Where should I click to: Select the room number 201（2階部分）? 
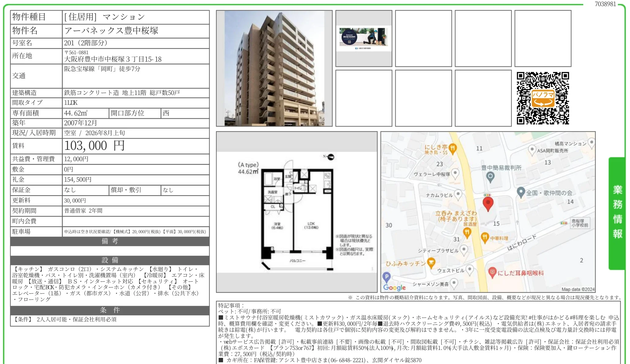(x=86, y=43)
